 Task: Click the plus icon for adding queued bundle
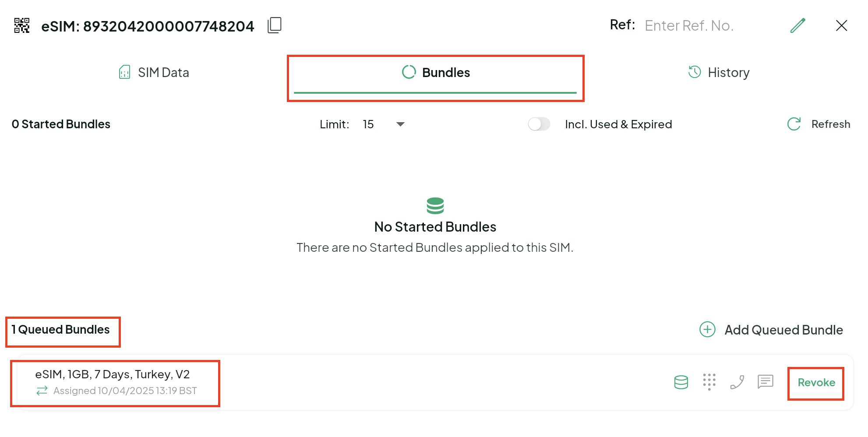707,330
